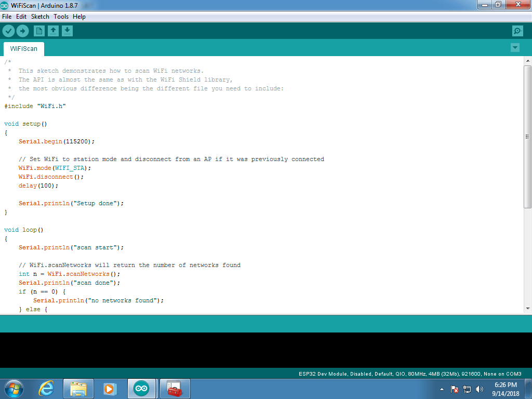This screenshot has height=399, width=532.
Task: Launch Internet Explorer from the taskbar
Action: tap(46, 389)
